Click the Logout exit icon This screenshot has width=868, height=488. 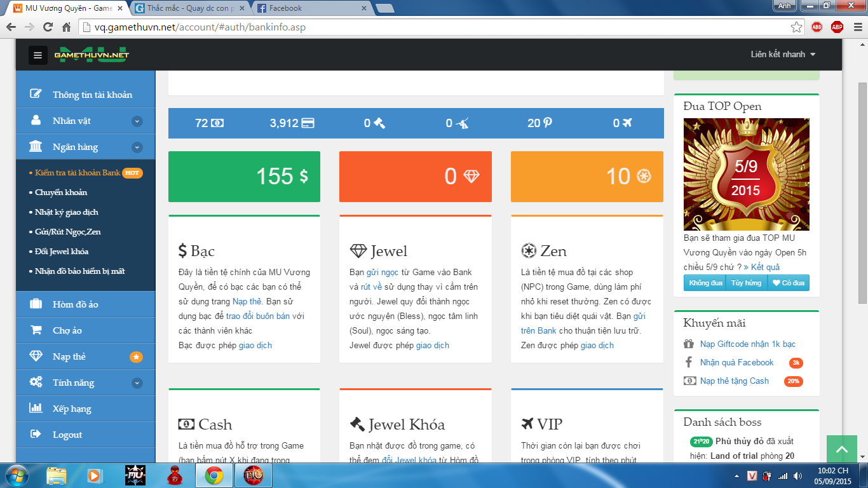click(36, 435)
